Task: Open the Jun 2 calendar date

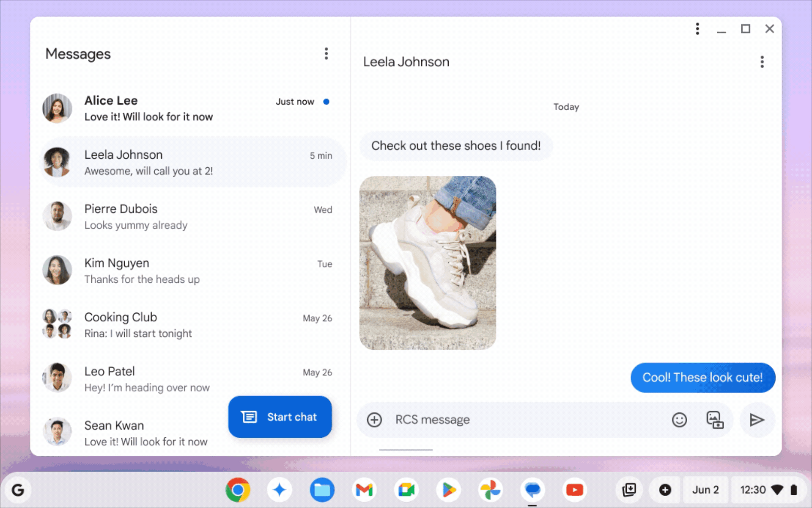Action: pos(705,490)
